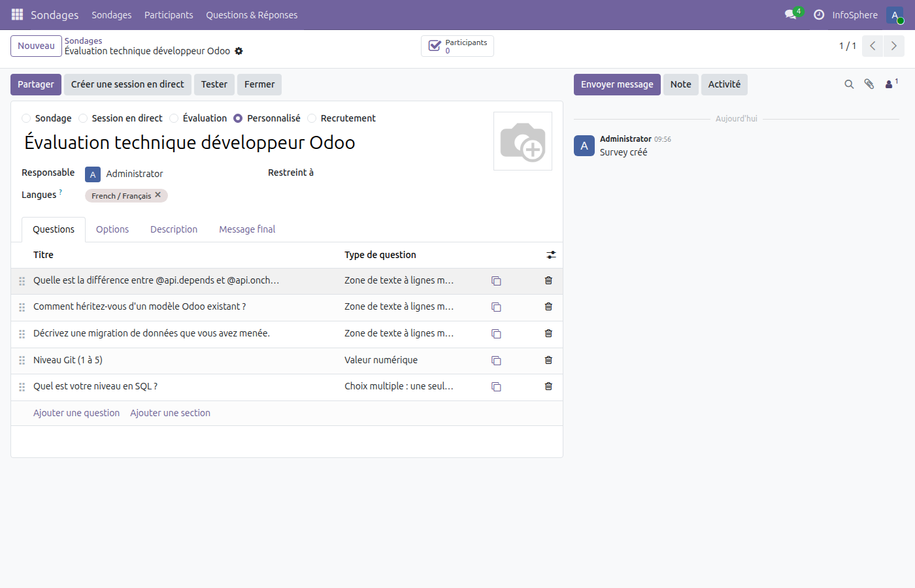915x588 pixels.
Task: Select the 'Évaluation' survey type
Action: pos(174,118)
